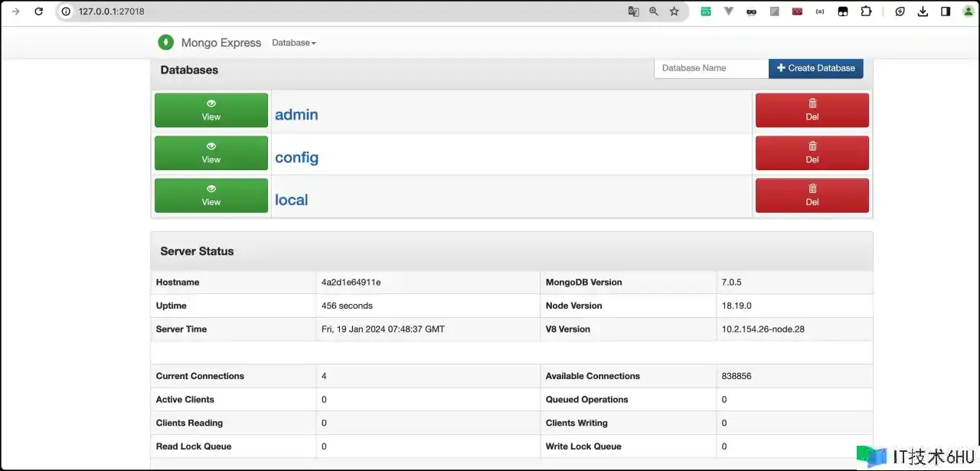Image resolution: width=980 pixels, height=471 pixels.
Task: Click the Databases panel heading
Action: (x=189, y=70)
